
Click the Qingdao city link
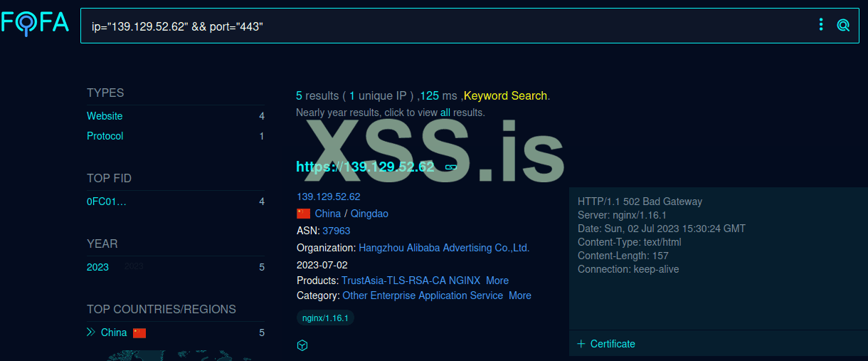(x=369, y=214)
